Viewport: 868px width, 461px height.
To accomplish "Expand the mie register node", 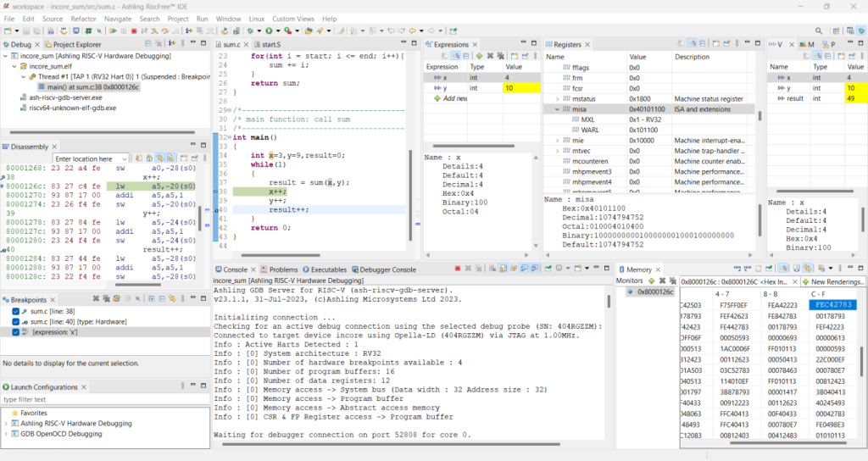I will coord(557,141).
